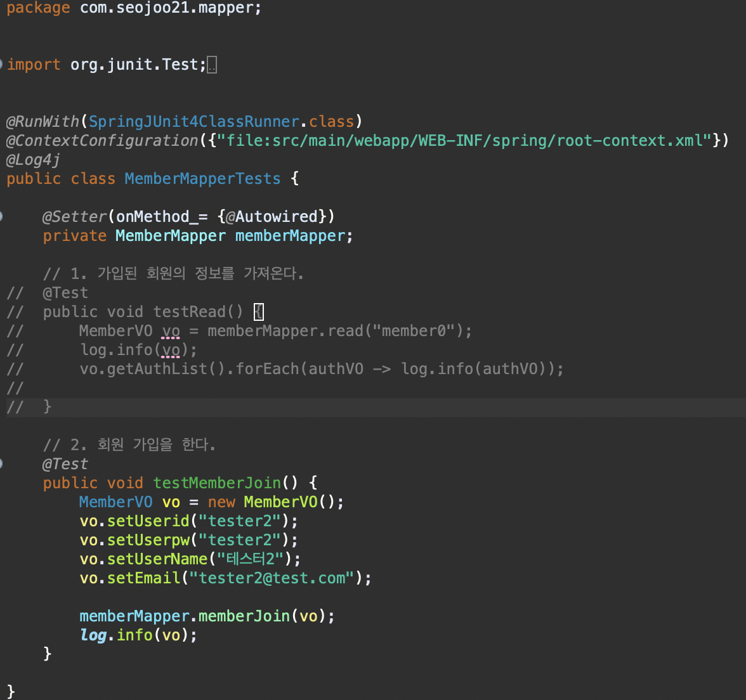Image resolution: width=746 pixels, height=700 pixels.
Task: Click @Autowired inside the Setter annotation
Action: tap(272, 217)
